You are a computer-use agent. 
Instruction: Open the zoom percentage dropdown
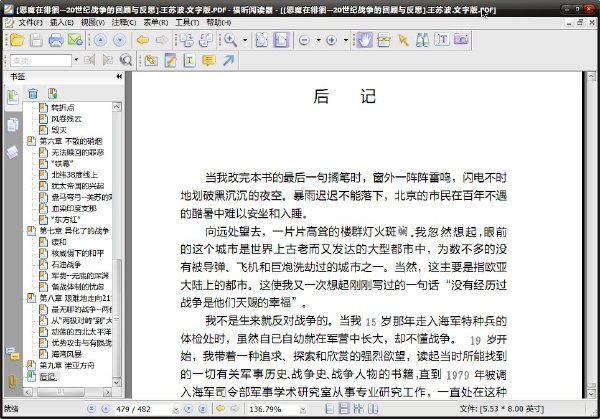303,410
